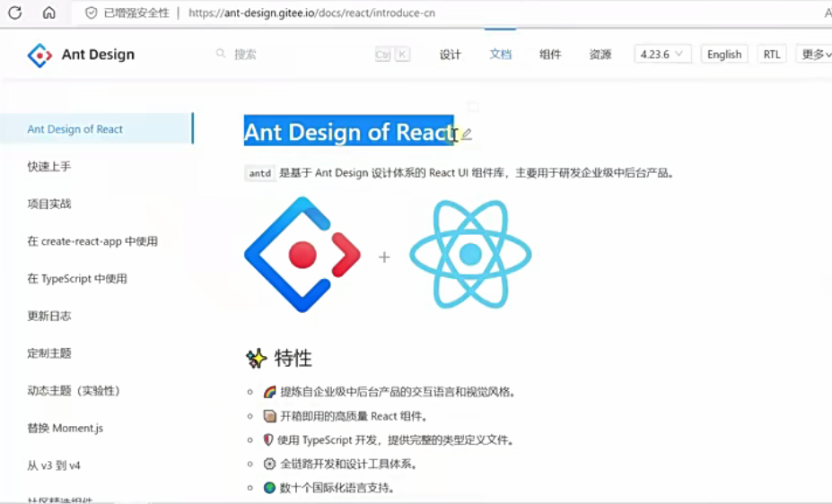This screenshot has height=504, width=832.
Task: Click the sparkle icon beside 特性 heading
Action: (257, 358)
